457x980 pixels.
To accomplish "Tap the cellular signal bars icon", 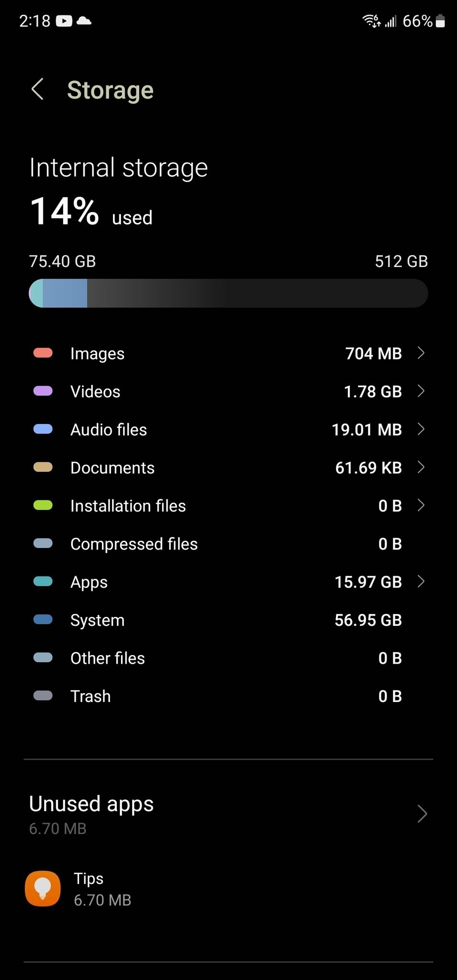I will (390, 22).
